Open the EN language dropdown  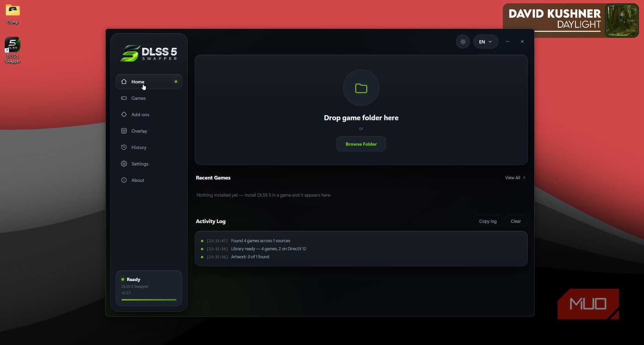[486, 42]
